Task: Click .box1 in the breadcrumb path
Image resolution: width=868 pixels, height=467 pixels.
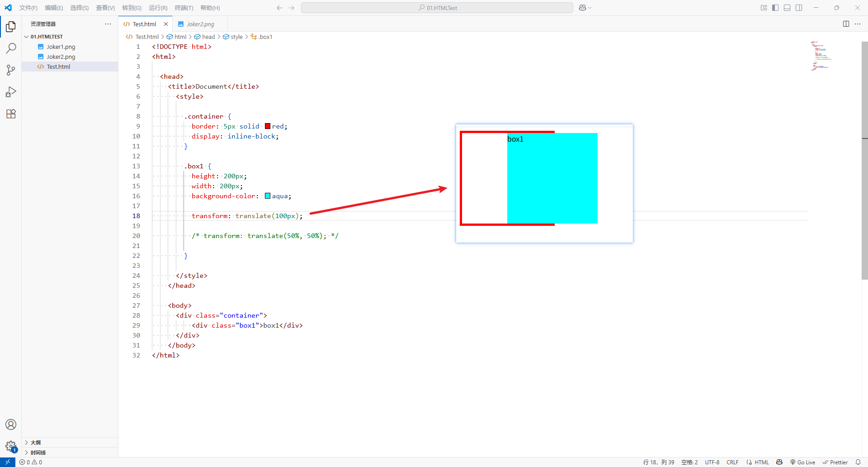Action: (x=265, y=37)
